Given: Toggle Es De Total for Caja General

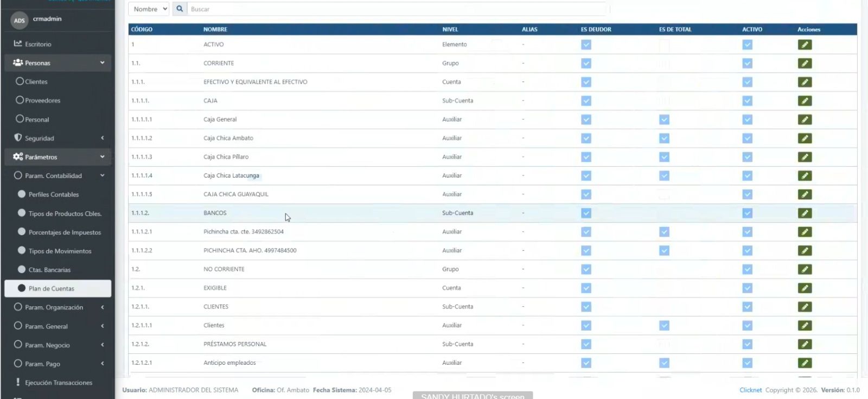Looking at the screenshot, I should (664, 119).
